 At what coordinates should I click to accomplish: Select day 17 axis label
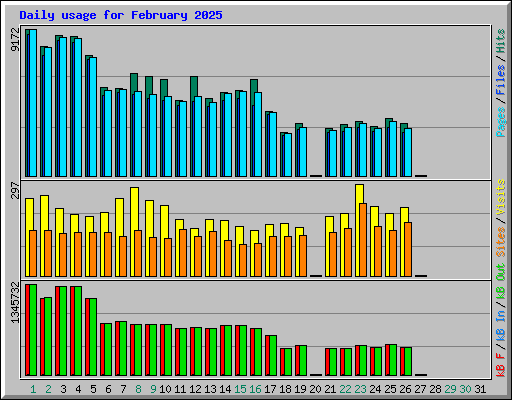(270, 389)
